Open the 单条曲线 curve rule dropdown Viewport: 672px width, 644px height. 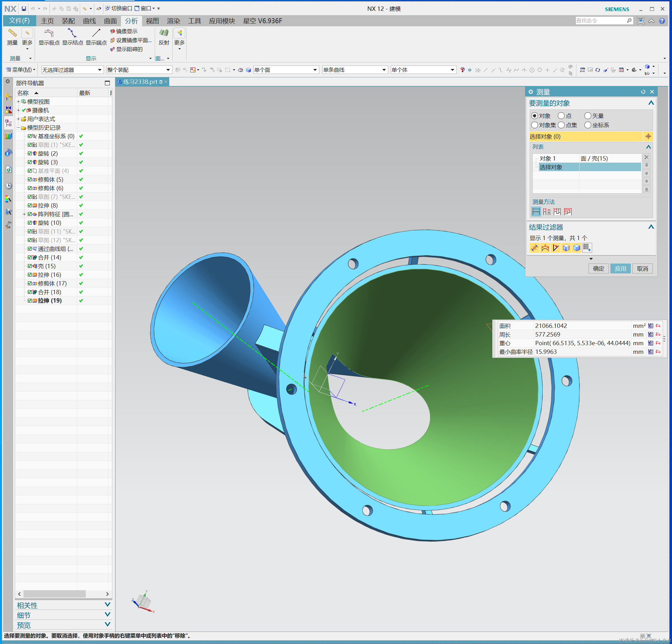[x=355, y=70]
